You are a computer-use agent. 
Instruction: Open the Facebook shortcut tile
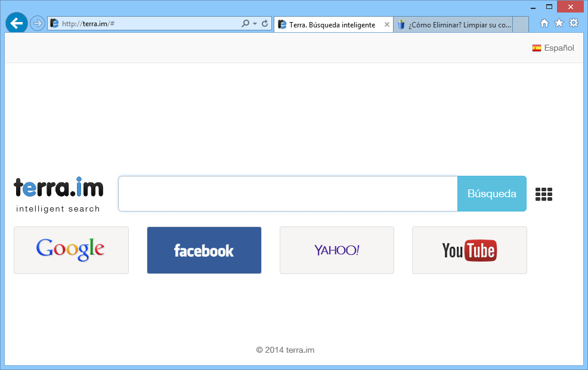[x=204, y=250]
